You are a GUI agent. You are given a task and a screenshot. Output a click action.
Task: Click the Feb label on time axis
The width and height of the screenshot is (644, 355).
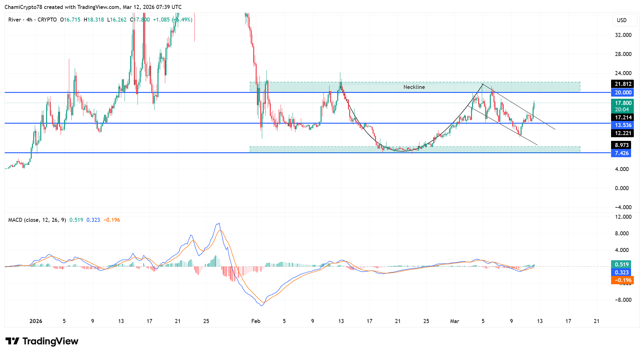pyautogui.click(x=256, y=321)
